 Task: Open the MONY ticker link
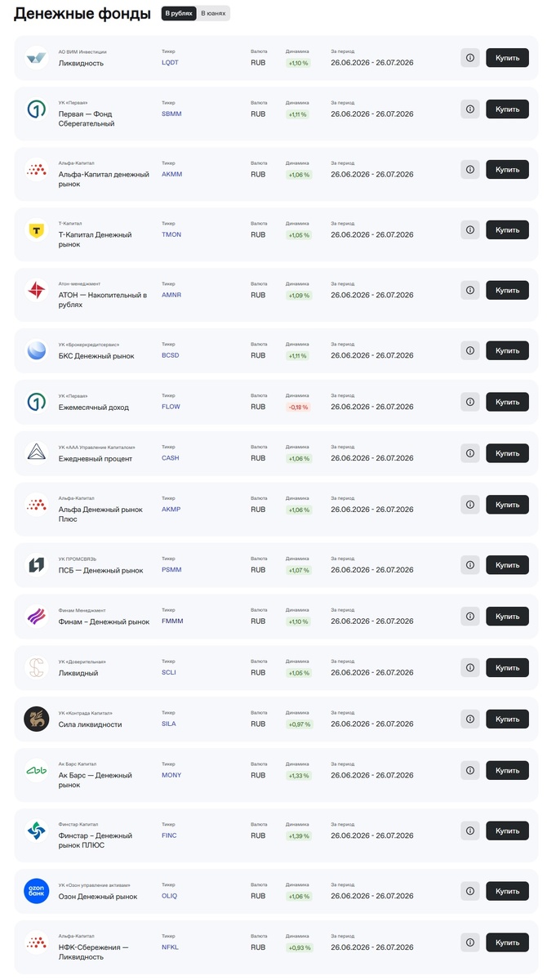[x=171, y=775]
